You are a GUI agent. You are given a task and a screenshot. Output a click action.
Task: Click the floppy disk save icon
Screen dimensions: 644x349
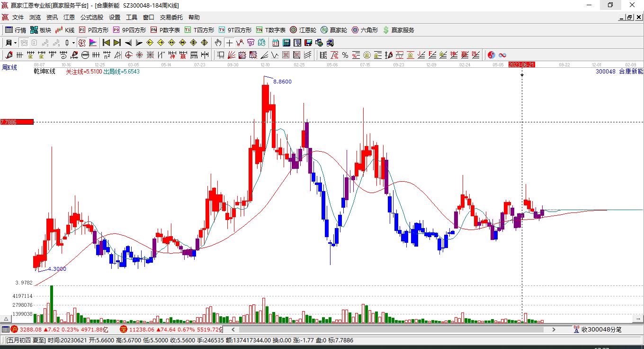[x=308, y=43]
